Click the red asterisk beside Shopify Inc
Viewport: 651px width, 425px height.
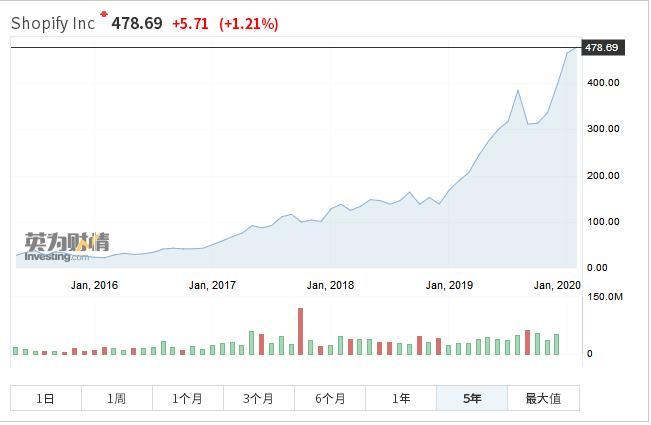tap(103, 15)
